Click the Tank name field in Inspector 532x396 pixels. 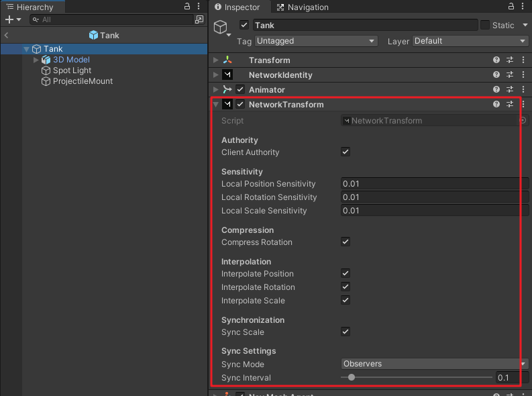366,25
